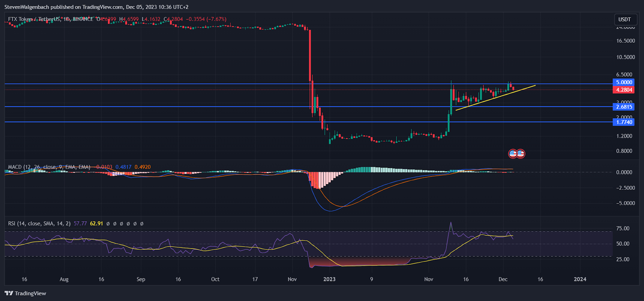Click the 16.5000 price axis label

625,41
